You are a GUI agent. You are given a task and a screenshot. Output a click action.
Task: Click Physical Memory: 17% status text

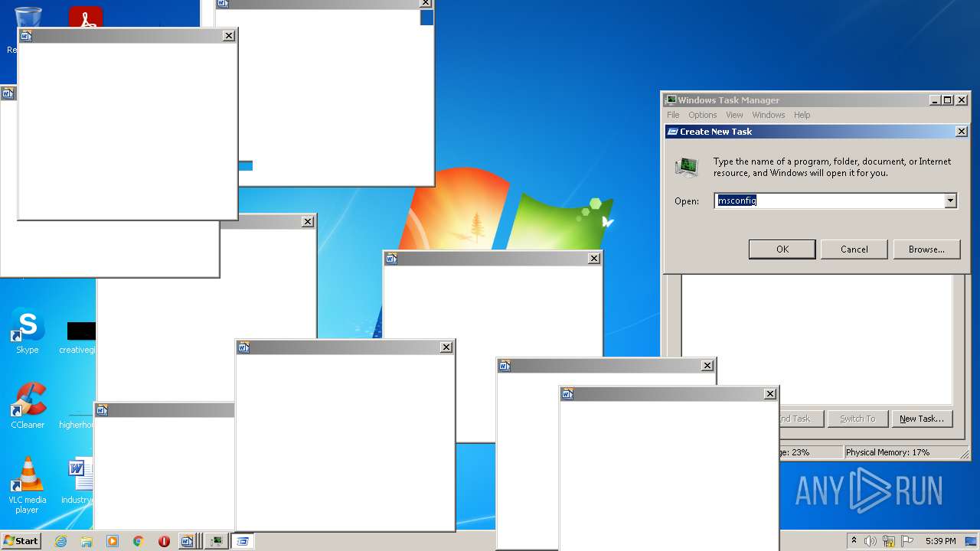[887, 452]
